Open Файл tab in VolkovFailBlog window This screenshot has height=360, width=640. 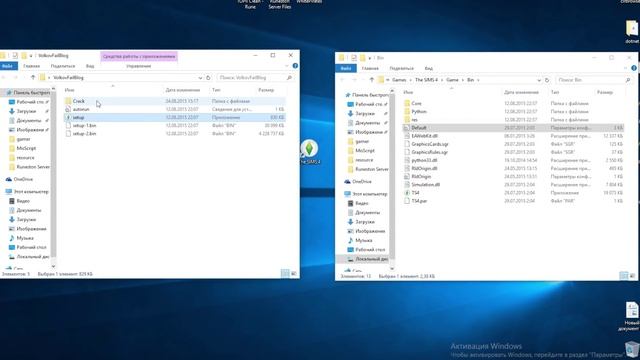click(x=8, y=66)
